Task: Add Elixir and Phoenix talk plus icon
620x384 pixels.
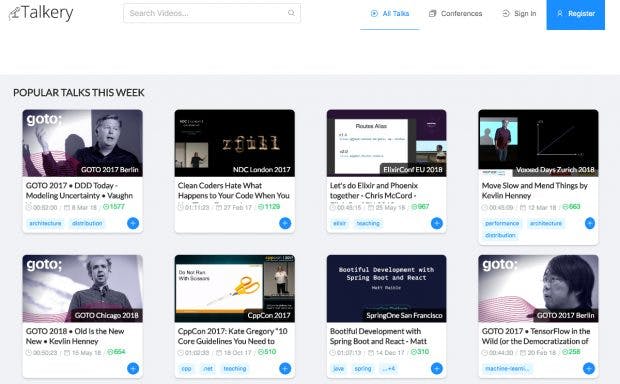Action: pyautogui.click(x=437, y=223)
